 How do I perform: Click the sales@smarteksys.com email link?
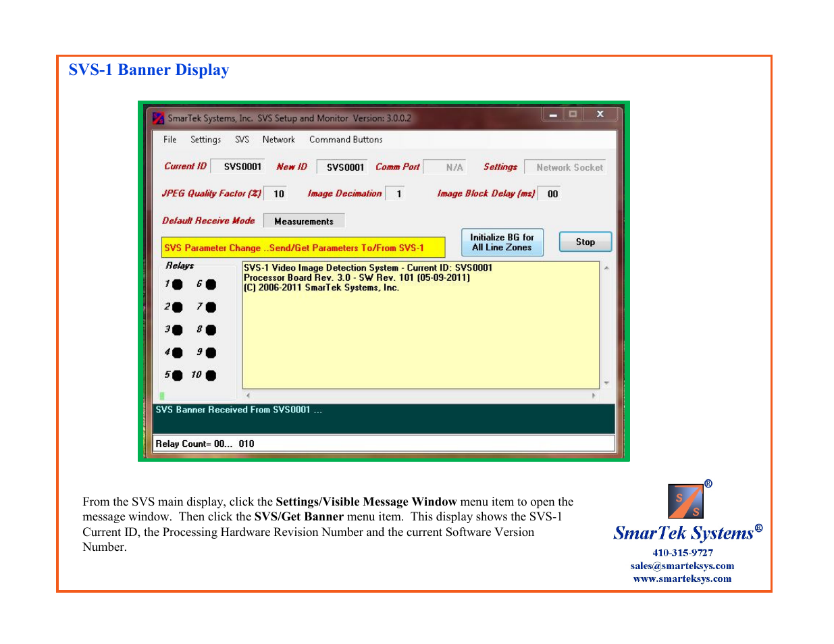click(682, 566)
